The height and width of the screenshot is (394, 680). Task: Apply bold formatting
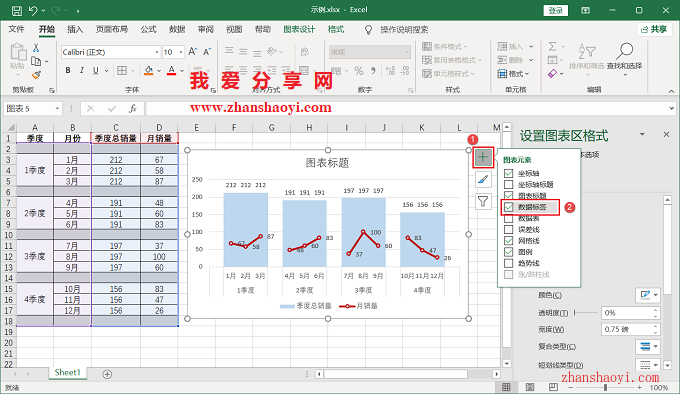68,70
